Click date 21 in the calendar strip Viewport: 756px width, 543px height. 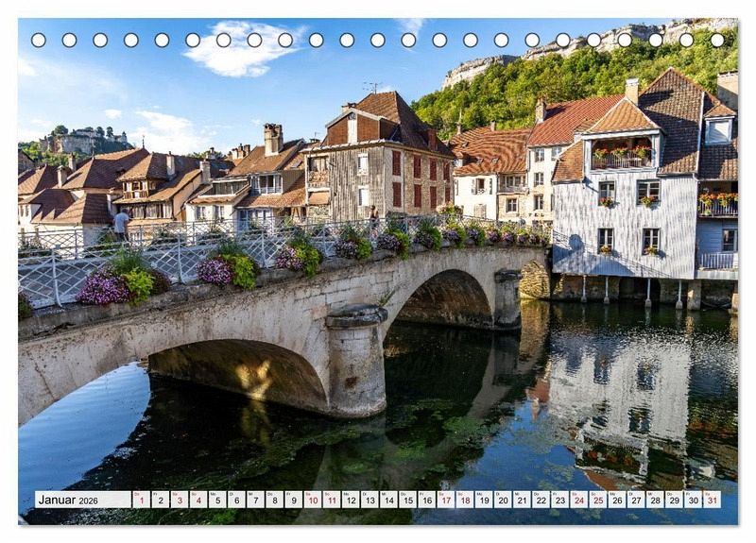coord(523,500)
